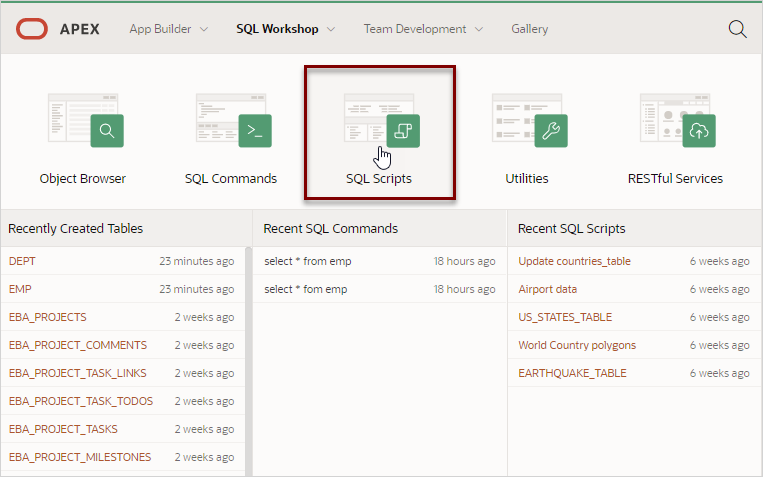Expand the App Builder dropdown arrow

click(204, 29)
